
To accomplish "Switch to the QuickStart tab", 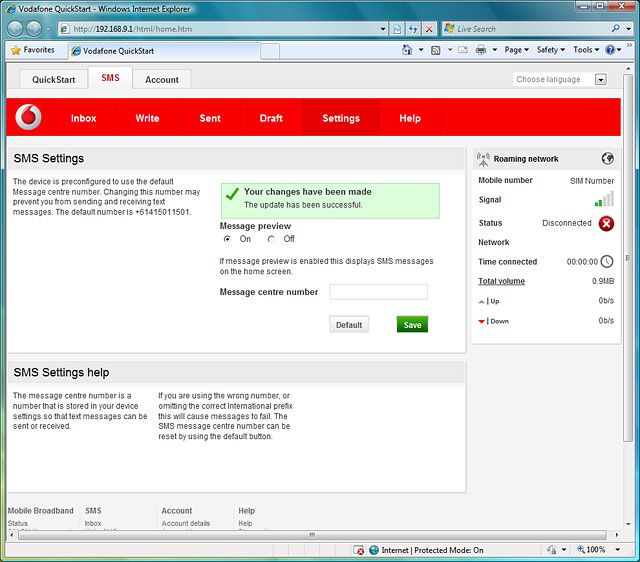I will pyautogui.click(x=54, y=79).
